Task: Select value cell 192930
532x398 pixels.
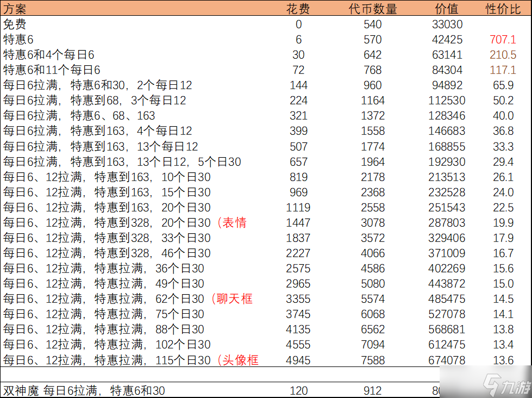Action: click(x=447, y=161)
